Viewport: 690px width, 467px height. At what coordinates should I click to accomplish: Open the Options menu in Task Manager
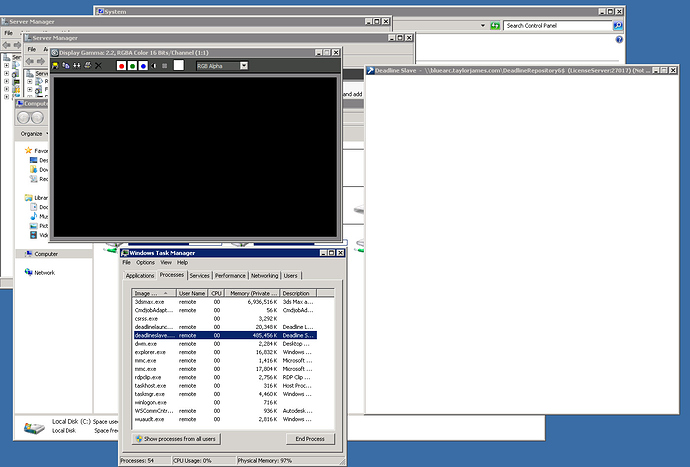pos(146,262)
